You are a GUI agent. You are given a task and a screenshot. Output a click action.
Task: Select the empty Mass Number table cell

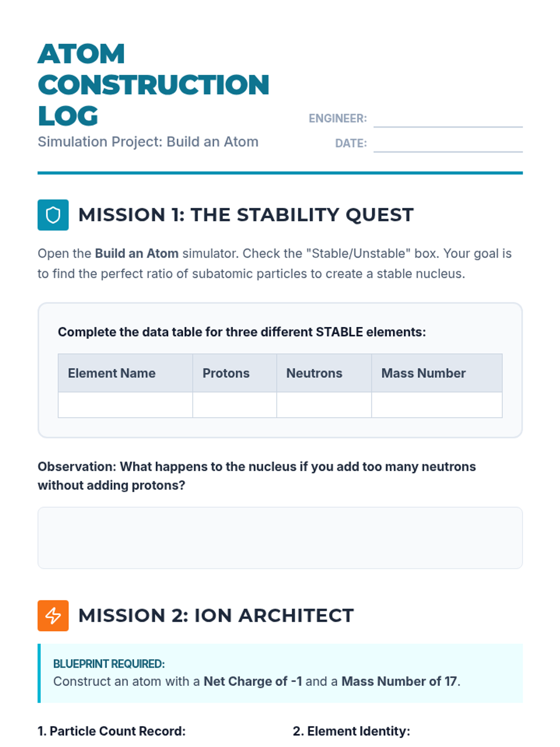[437, 405]
